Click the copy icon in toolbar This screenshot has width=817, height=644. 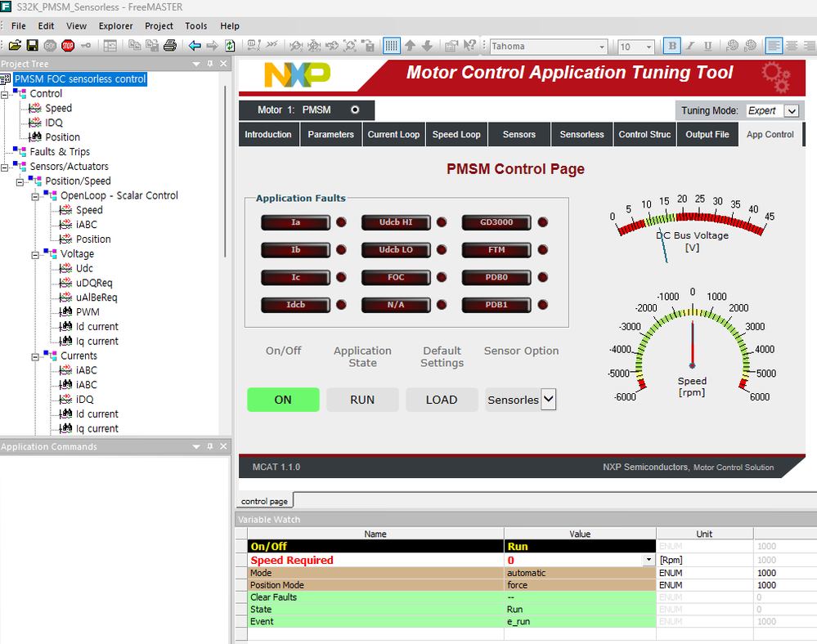[134, 46]
